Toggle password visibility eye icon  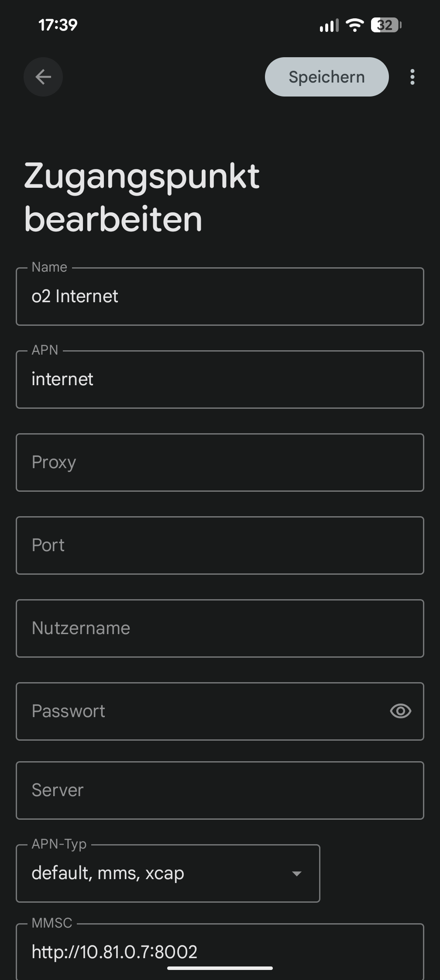point(400,711)
